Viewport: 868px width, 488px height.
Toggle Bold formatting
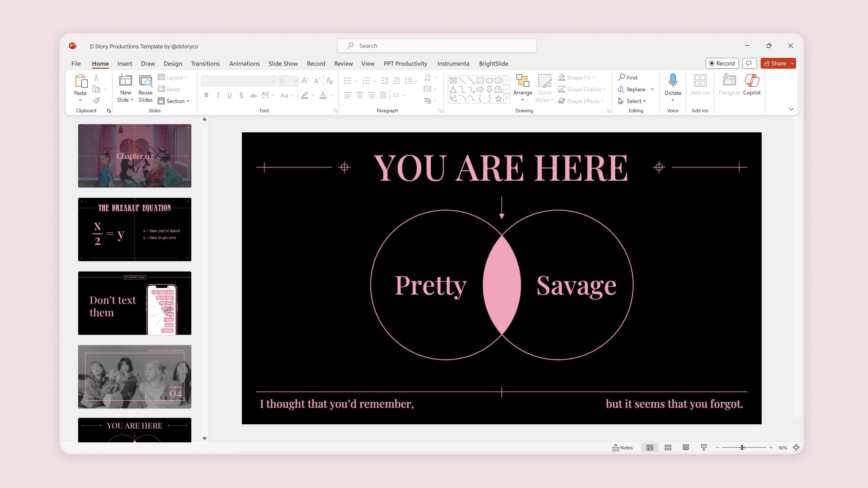tap(206, 95)
